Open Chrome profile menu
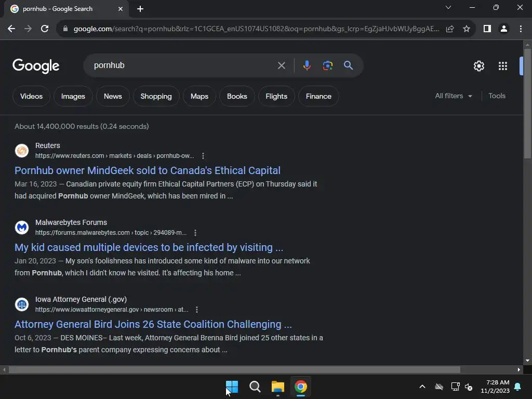 click(504, 29)
